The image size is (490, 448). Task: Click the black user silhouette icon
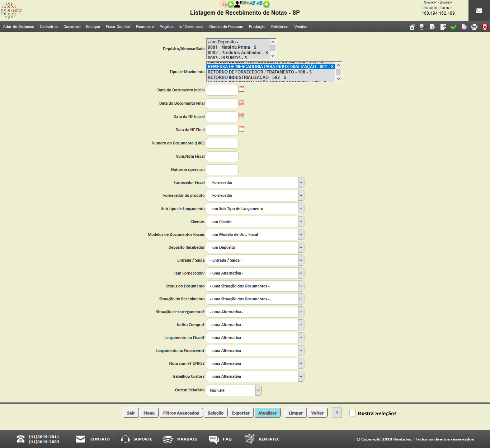click(x=237, y=4)
